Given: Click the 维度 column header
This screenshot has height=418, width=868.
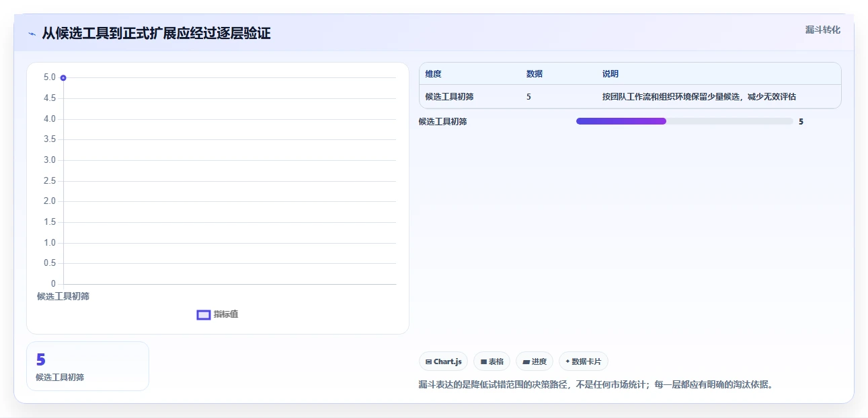Looking at the screenshot, I should click(x=434, y=74).
